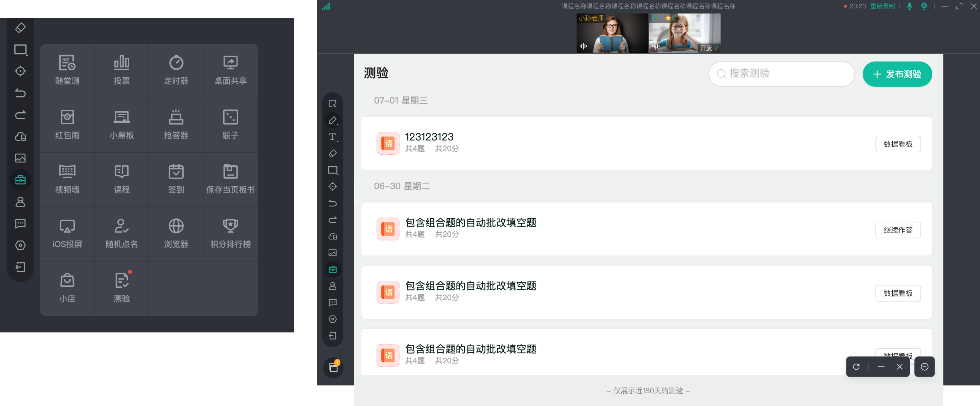Click settings hexagon icon in classroom toolbar
The height and width of the screenshot is (406, 980).
332,319
